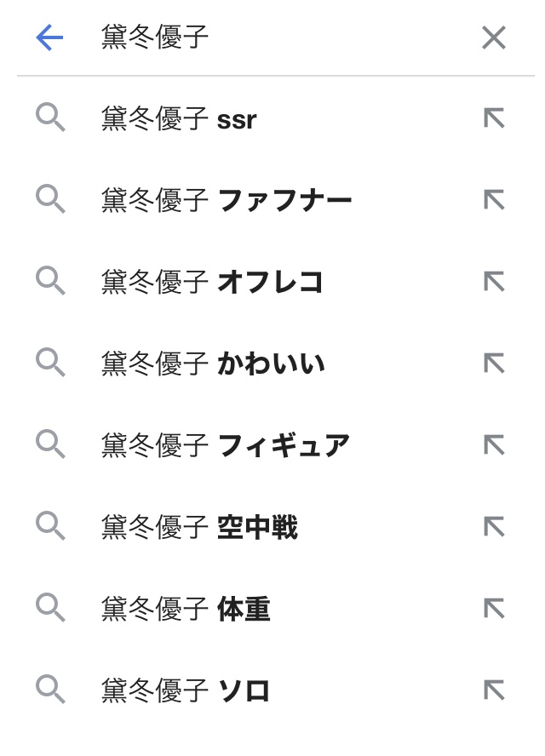Tap the blue back arrow
The width and height of the screenshot is (545, 756).
[x=49, y=37]
